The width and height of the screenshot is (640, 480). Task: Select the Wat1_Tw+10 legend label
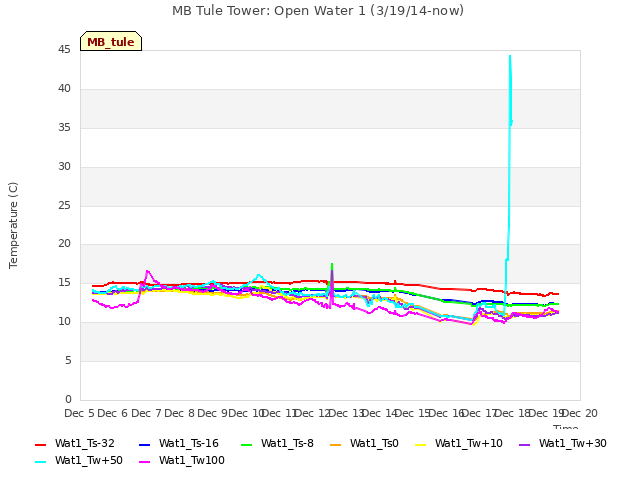coord(469,444)
